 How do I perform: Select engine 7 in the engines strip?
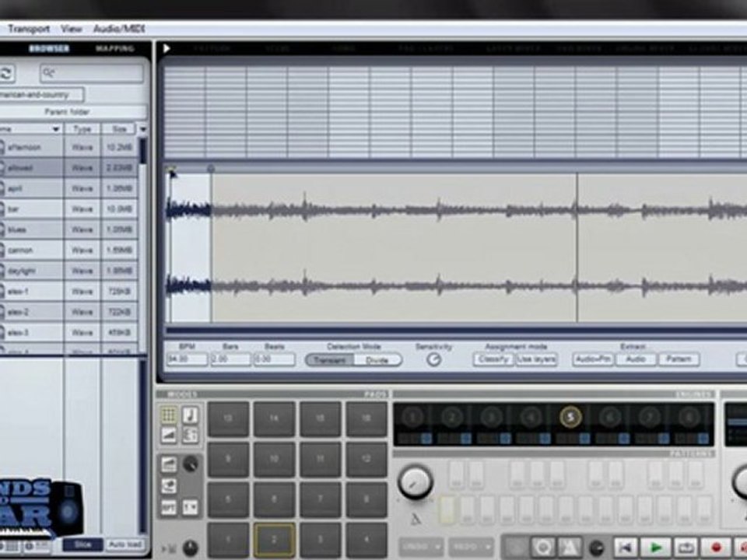(x=649, y=418)
